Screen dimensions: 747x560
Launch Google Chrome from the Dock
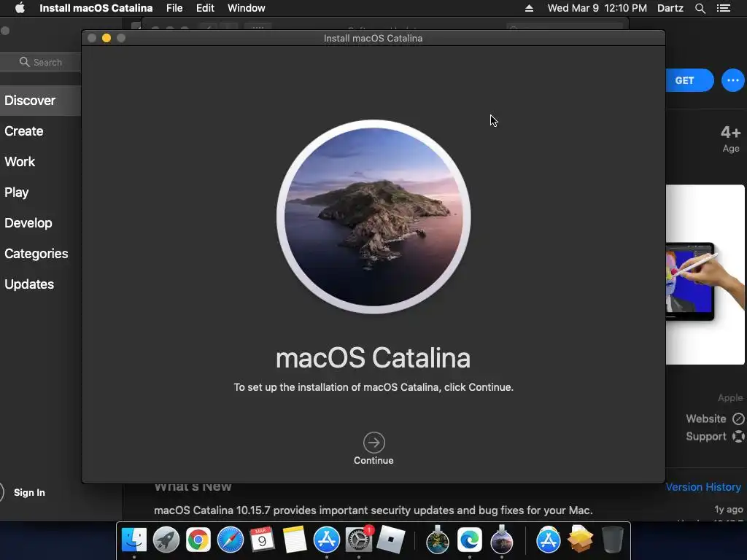click(x=198, y=540)
